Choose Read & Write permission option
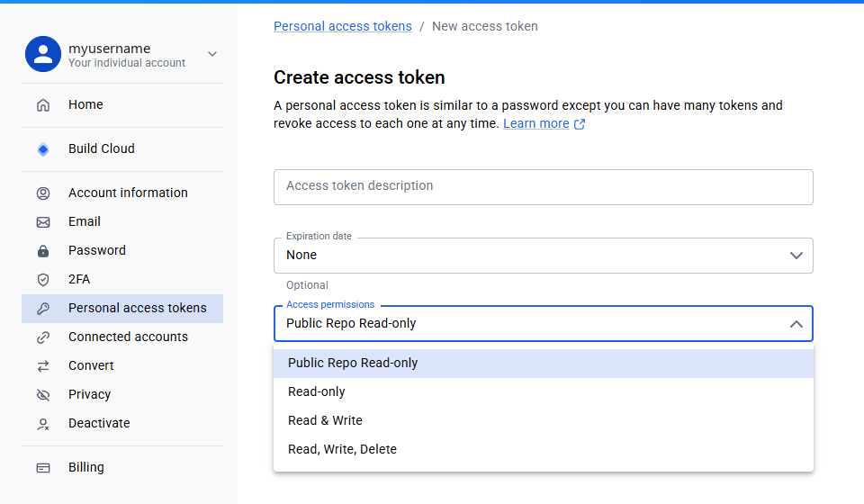This screenshot has width=864, height=504. click(x=544, y=421)
